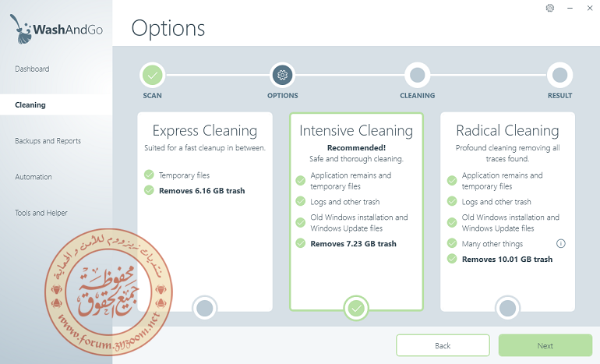
Task: Open settings via the gear icon
Action: point(550,8)
